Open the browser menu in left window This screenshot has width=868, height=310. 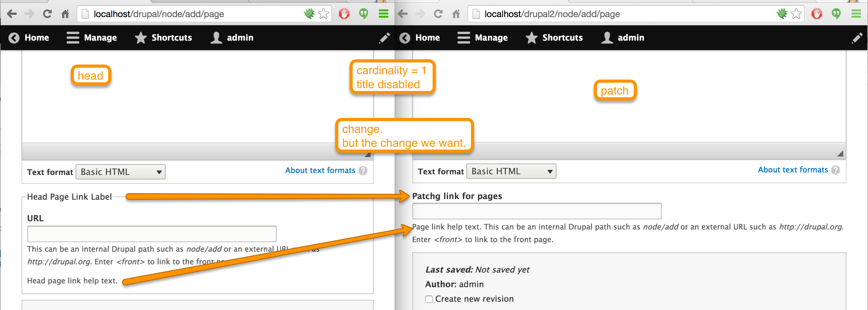(x=384, y=14)
